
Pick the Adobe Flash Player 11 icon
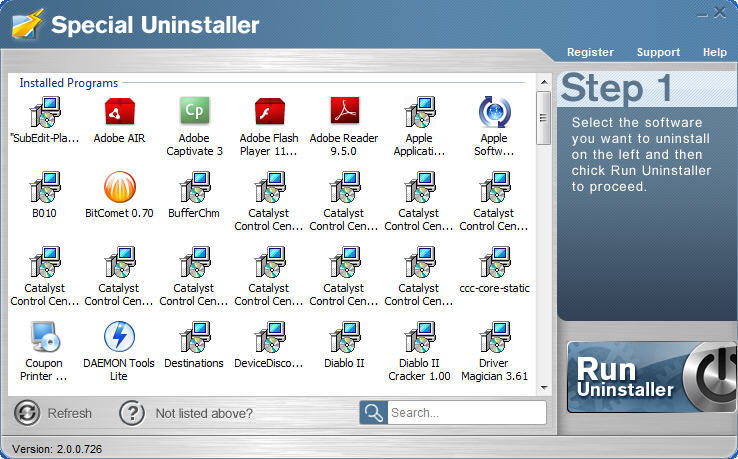tap(269, 112)
